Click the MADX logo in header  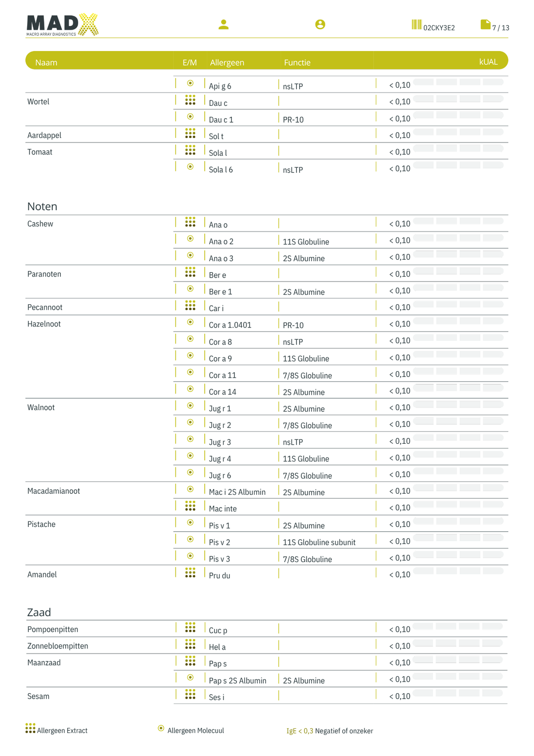click(62, 25)
